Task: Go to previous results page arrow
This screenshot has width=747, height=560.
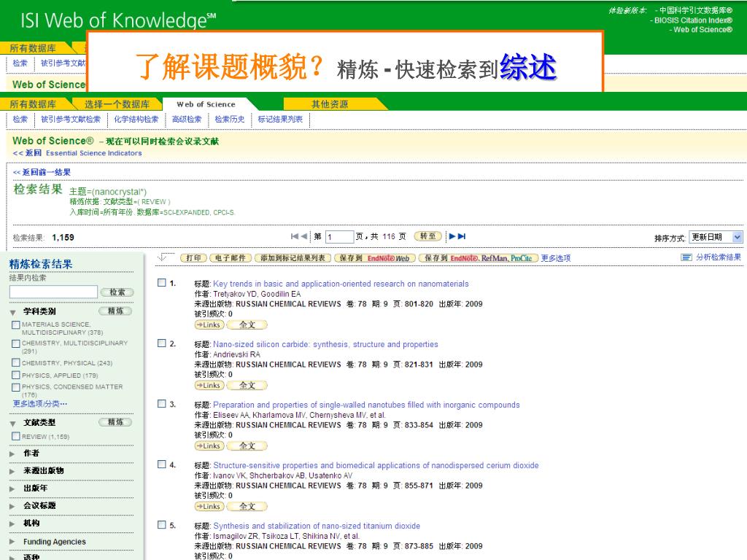Action: [304, 236]
